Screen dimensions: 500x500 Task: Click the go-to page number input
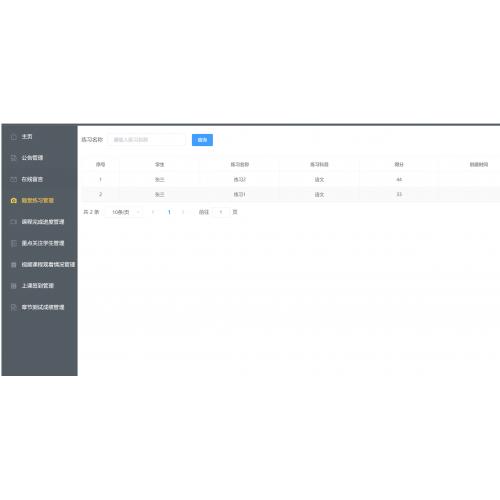[x=221, y=212]
